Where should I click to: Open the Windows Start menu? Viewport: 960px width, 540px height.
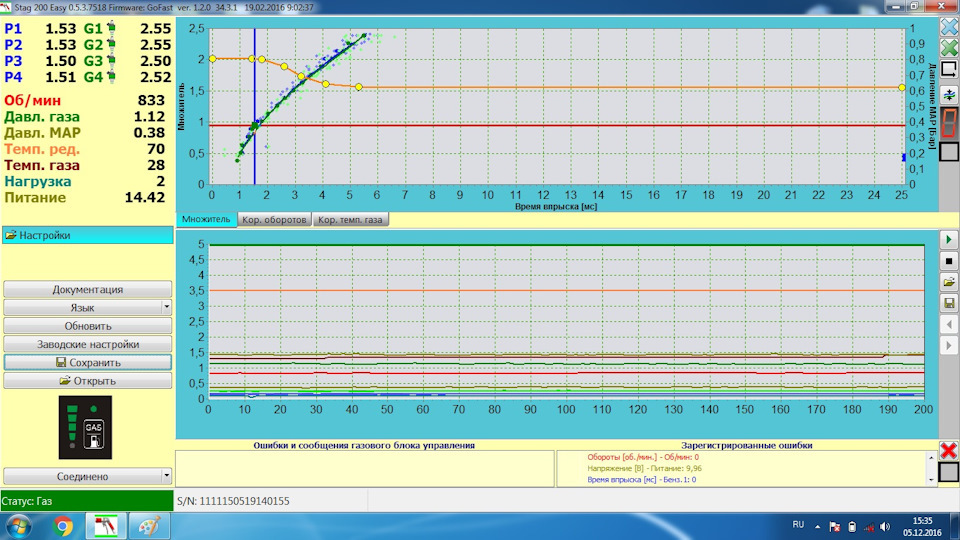pos(18,526)
